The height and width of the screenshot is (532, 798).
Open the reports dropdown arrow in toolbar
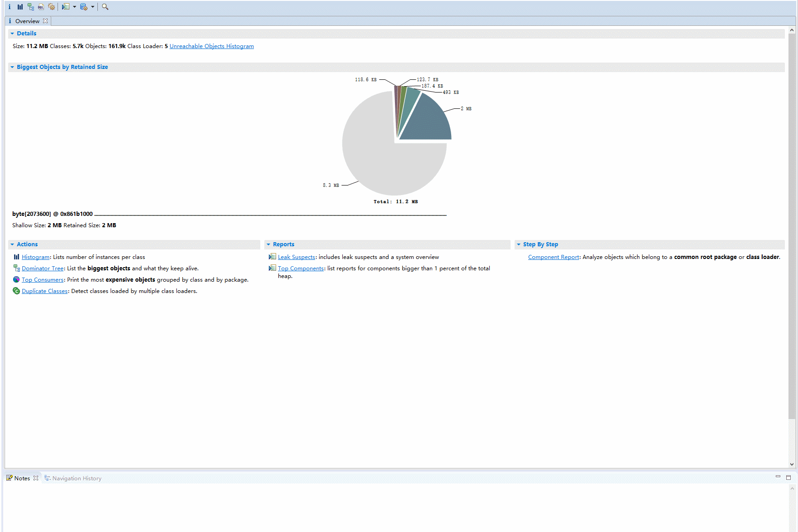pyautogui.click(x=74, y=7)
